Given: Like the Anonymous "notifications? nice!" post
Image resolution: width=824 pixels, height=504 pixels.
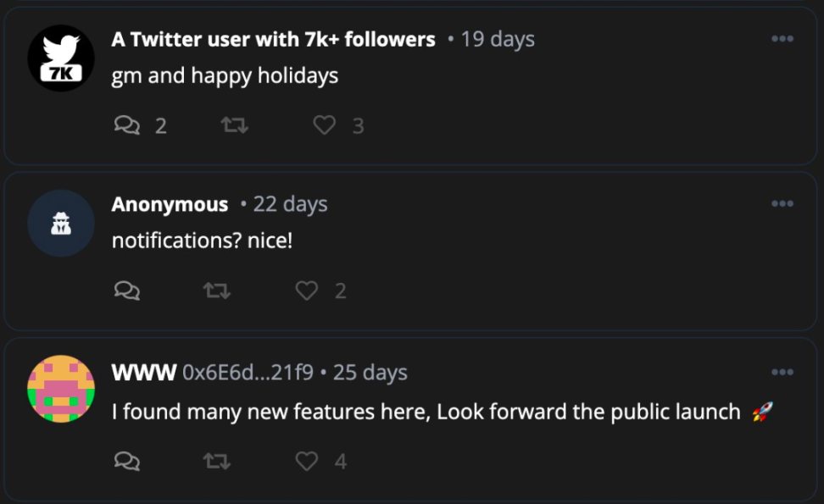Looking at the screenshot, I should [307, 291].
